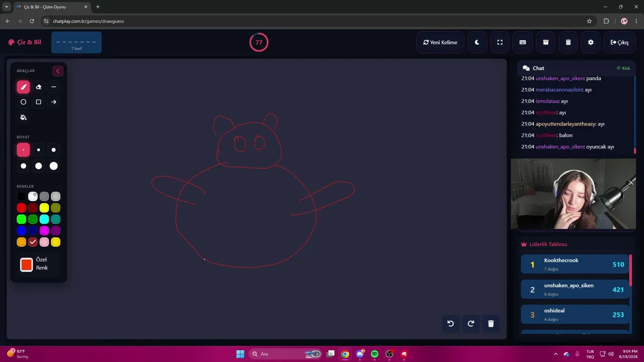Image resolution: width=644 pixels, height=362 pixels.
Task: Click the trash icon in the top toolbar
Action: [568, 42]
